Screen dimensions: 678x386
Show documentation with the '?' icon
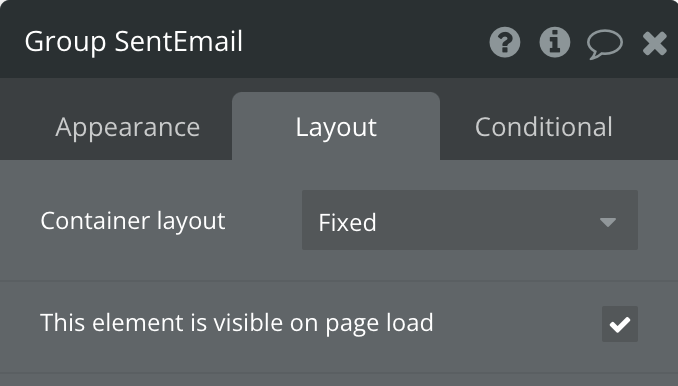[505, 42]
